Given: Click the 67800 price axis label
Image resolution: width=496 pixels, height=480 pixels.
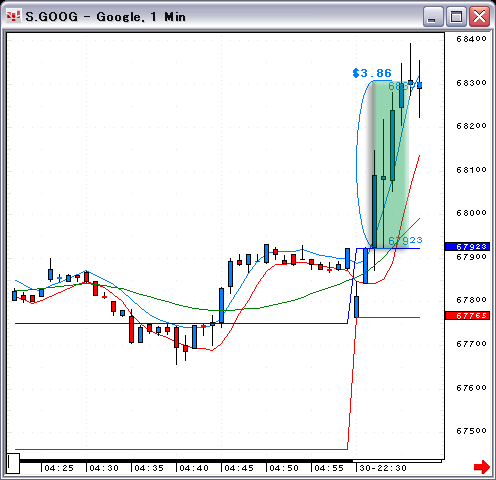Looking at the screenshot, I should point(471,300).
